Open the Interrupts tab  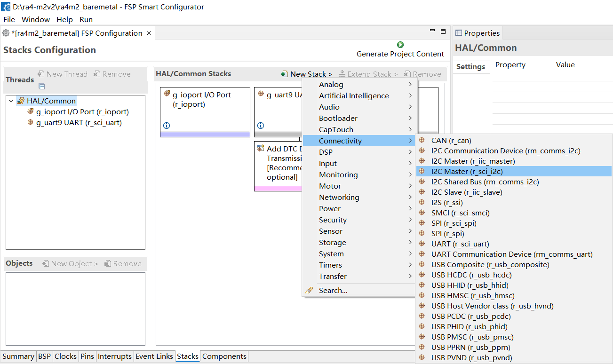point(115,356)
